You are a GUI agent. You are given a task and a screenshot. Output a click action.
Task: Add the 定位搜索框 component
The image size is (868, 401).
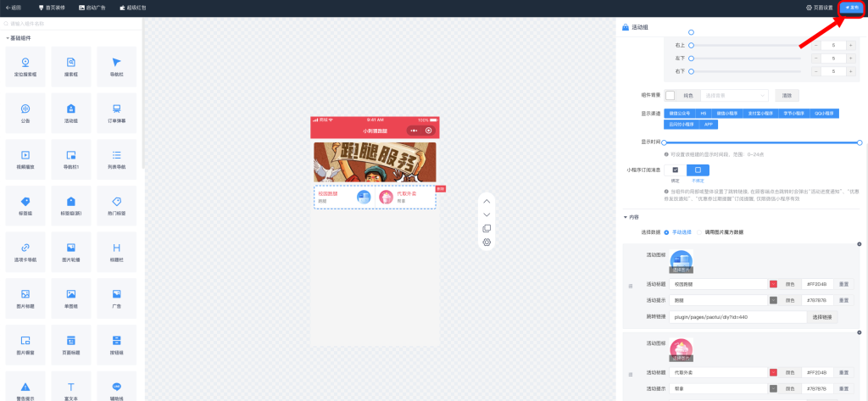pos(25,66)
